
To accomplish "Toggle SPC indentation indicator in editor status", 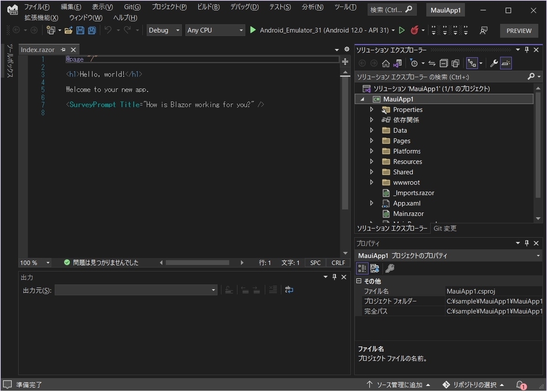I will click(x=315, y=263).
